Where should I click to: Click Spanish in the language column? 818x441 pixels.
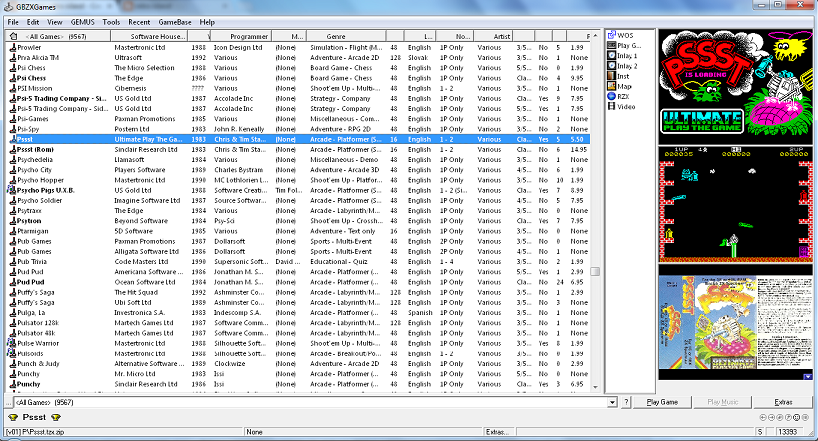click(420, 313)
